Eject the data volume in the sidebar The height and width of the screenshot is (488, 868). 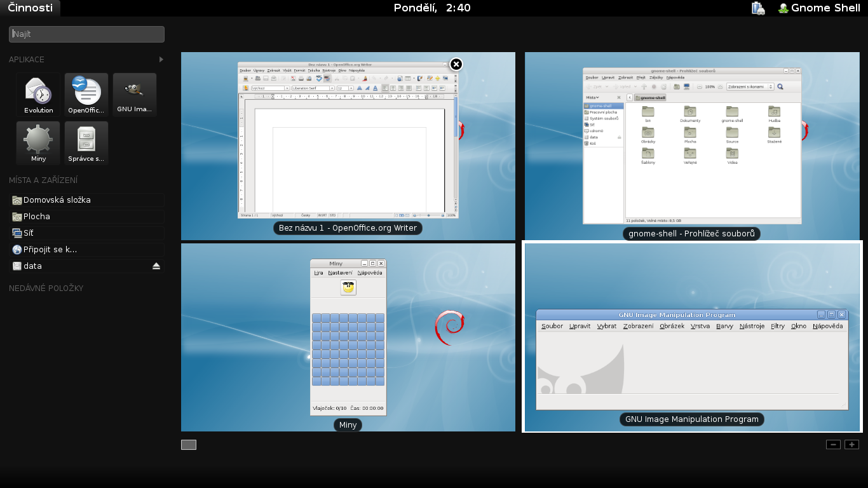tap(156, 266)
